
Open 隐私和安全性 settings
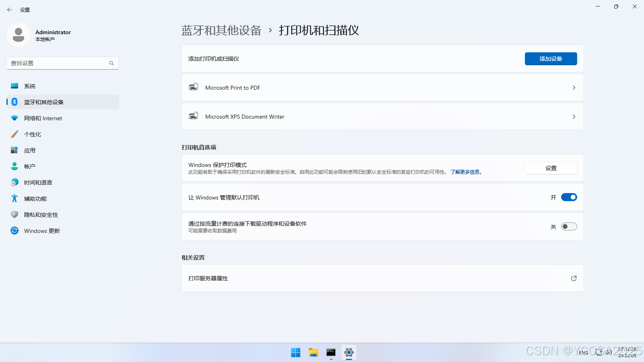63,214
